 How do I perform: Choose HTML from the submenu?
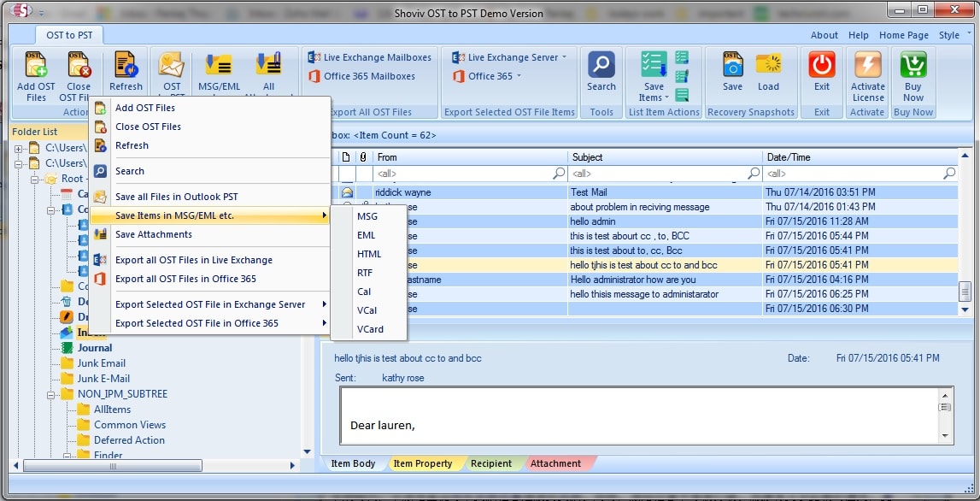pyautogui.click(x=369, y=254)
